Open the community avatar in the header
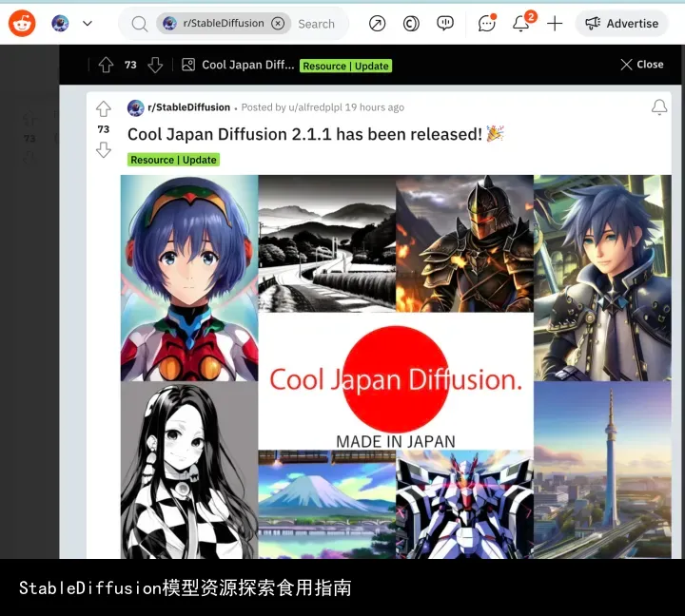 [x=60, y=23]
